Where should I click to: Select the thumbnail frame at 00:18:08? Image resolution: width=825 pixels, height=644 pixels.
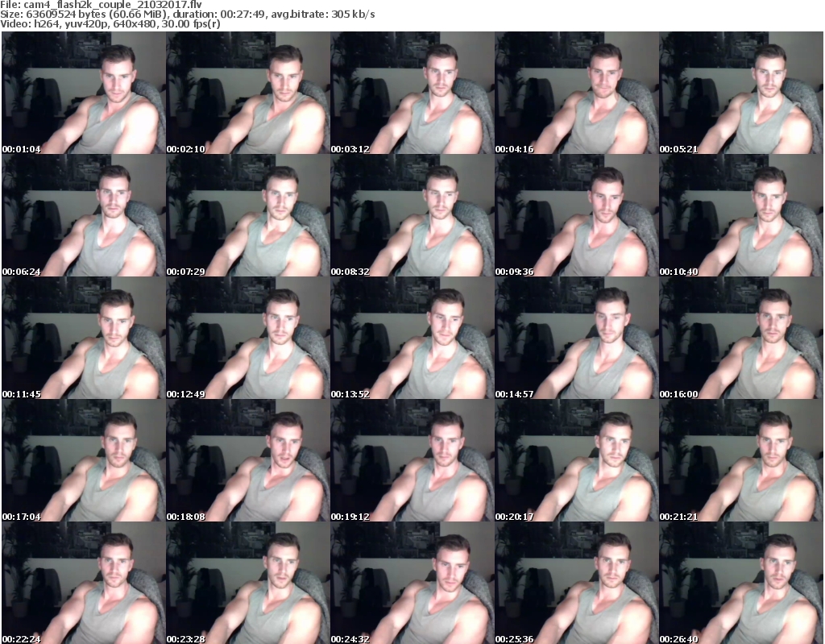coord(248,460)
